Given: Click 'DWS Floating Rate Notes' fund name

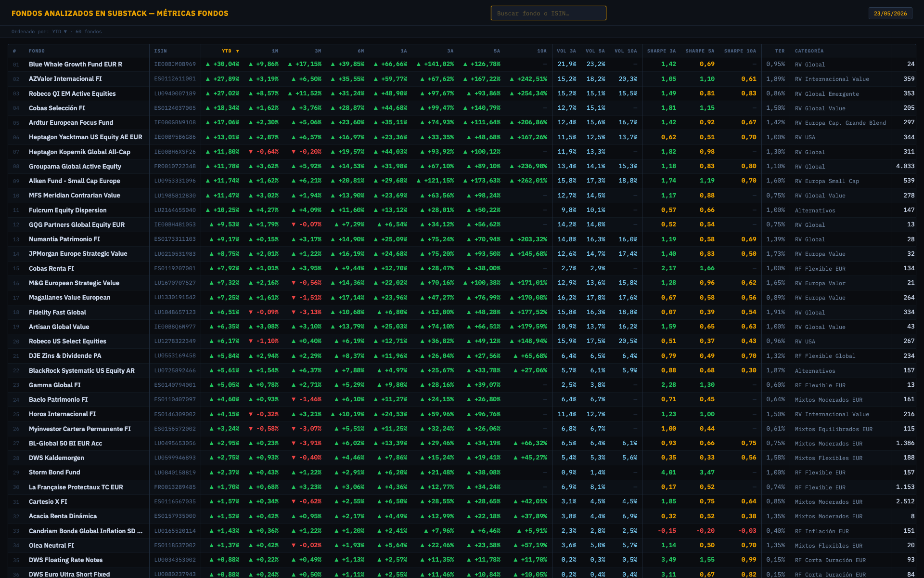Looking at the screenshot, I should pos(66,560).
